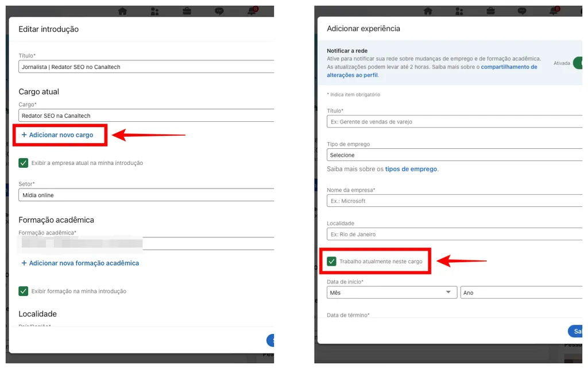The height and width of the screenshot is (369, 588).
Task: Click the blue Salvar button
Action: pyautogui.click(x=577, y=331)
